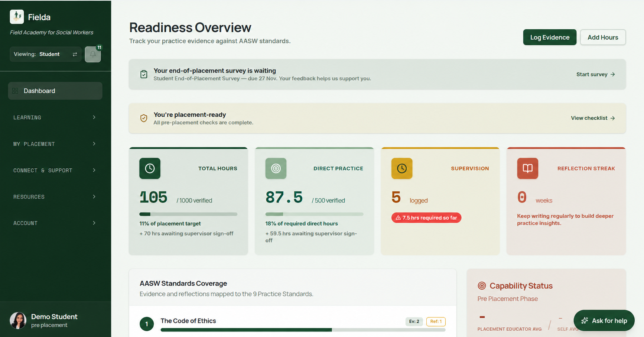Click the AASW Standards Coverage heading
The width and height of the screenshot is (644, 337).
[183, 283]
